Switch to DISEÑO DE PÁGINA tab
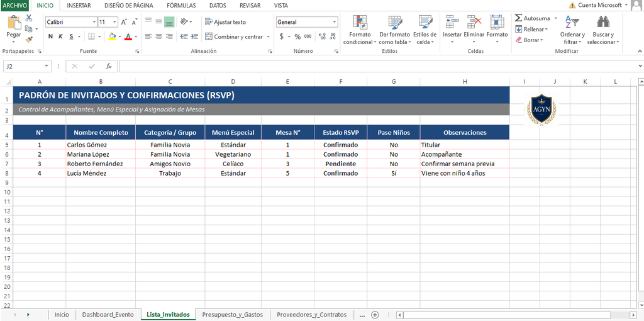This screenshot has width=644, height=321. pos(129,5)
